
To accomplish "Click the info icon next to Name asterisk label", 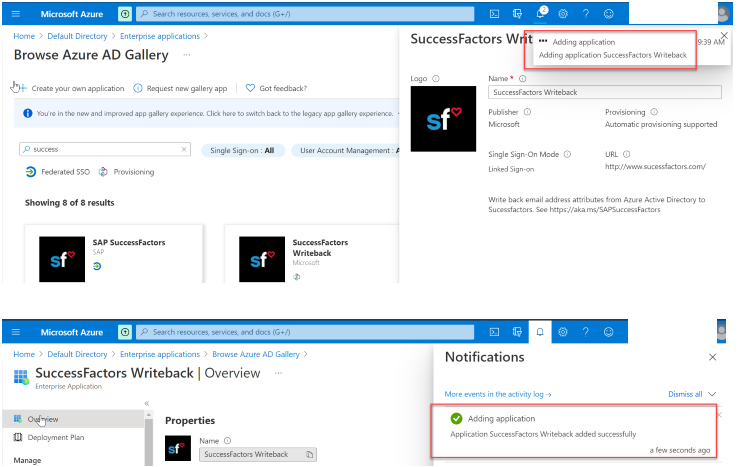I will [522, 79].
